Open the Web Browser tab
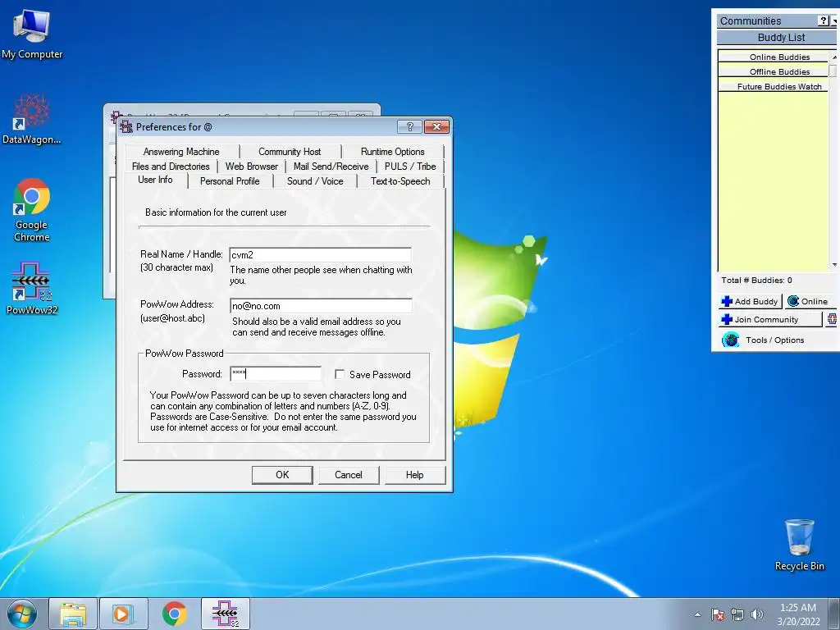This screenshot has height=630, width=840. point(251,167)
